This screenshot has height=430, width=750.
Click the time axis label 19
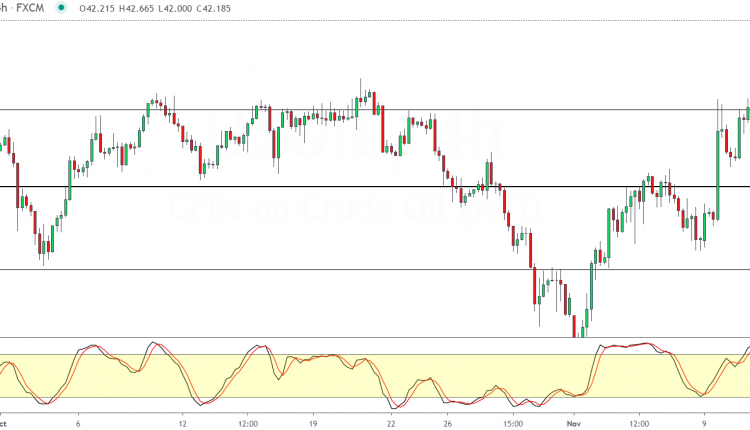click(313, 424)
